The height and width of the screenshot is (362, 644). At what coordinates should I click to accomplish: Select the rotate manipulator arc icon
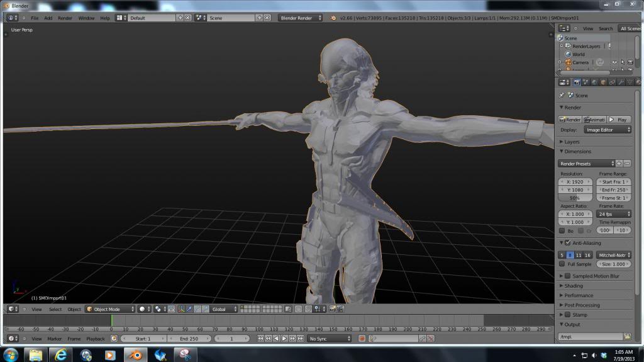197,309
